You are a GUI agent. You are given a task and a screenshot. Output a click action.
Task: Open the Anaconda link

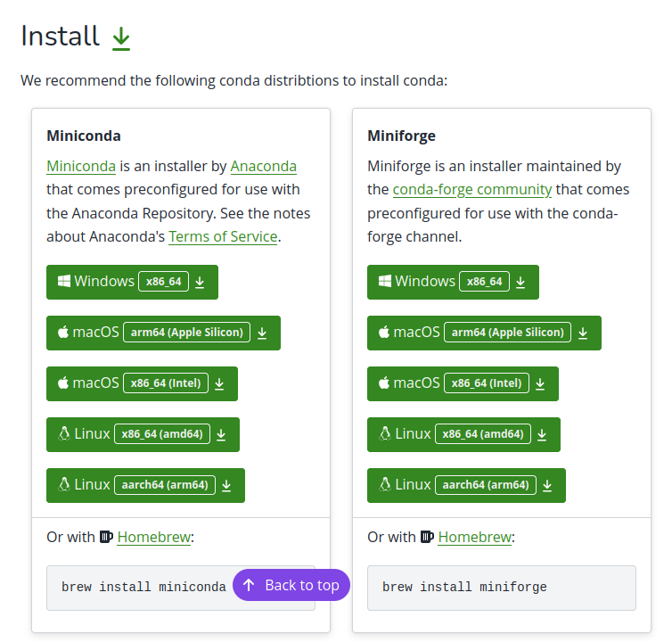tap(263, 166)
